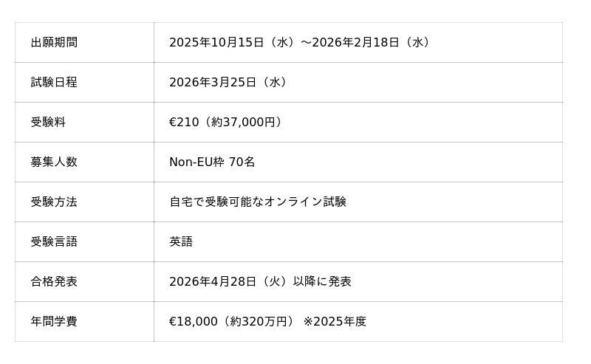Select the 受験料 label cell

click(x=48, y=122)
